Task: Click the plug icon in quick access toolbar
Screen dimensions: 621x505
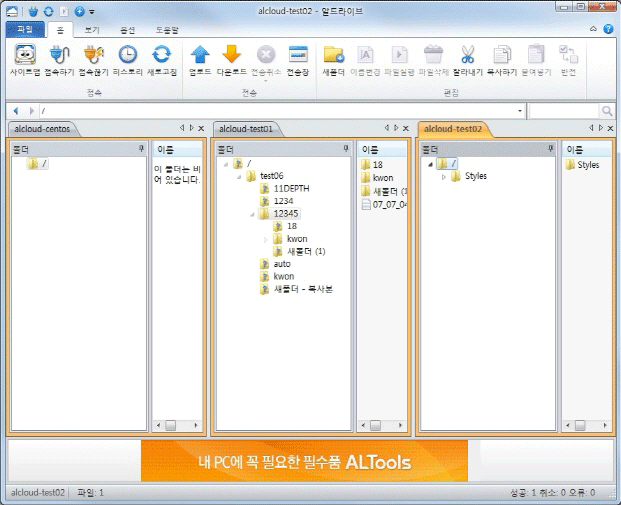Action: click(33, 11)
